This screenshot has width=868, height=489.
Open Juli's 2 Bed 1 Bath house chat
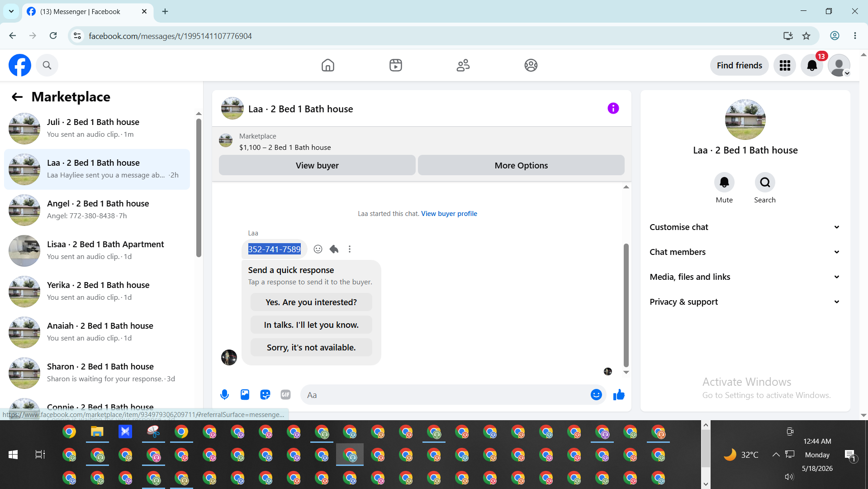point(97,129)
